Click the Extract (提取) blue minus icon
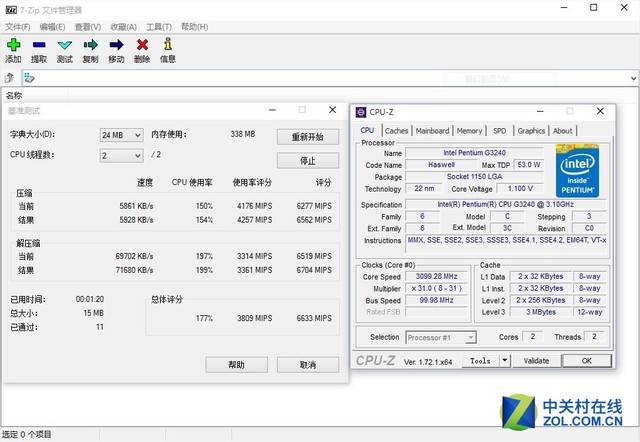 (39, 45)
